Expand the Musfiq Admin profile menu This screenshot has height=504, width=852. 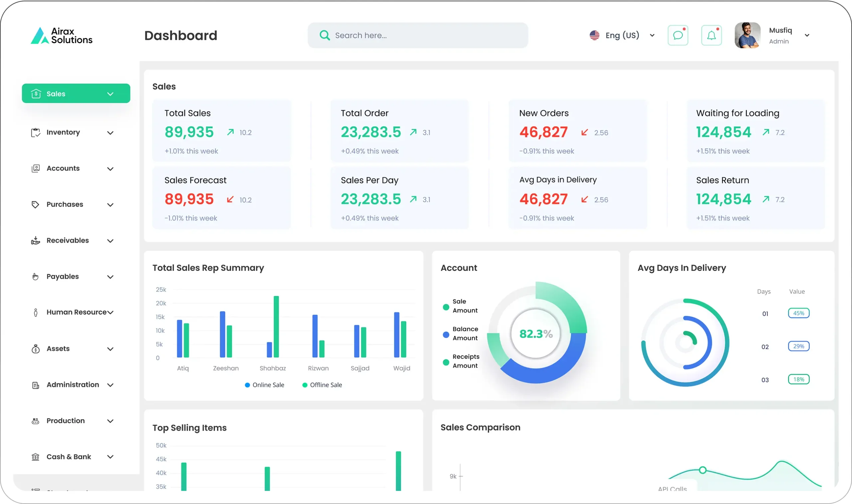[807, 35]
